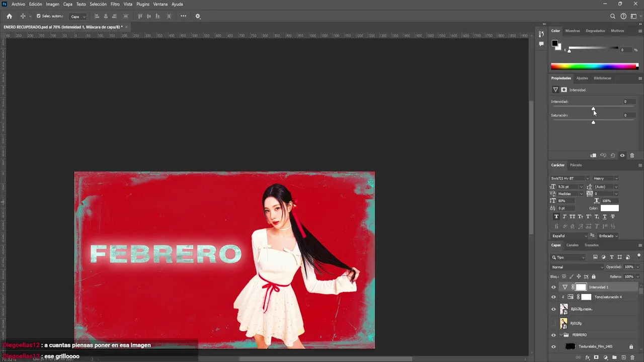Filter layers by adjustment layers icon

coord(603,257)
